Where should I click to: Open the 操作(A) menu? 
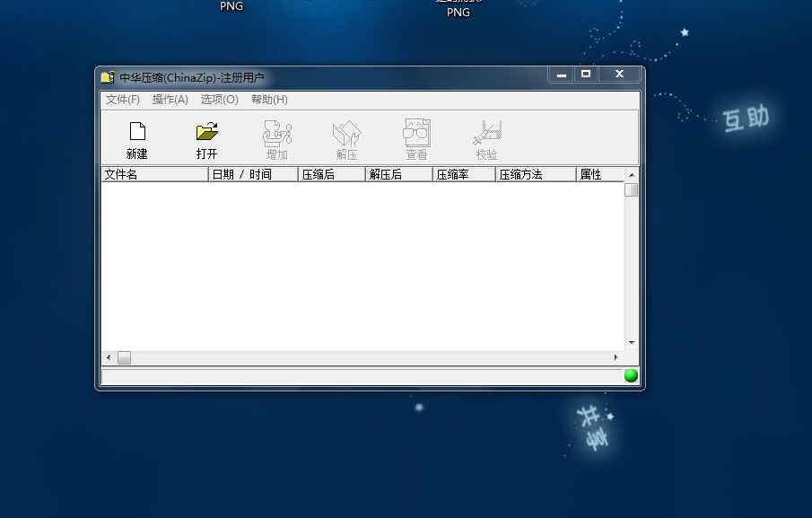click(170, 100)
